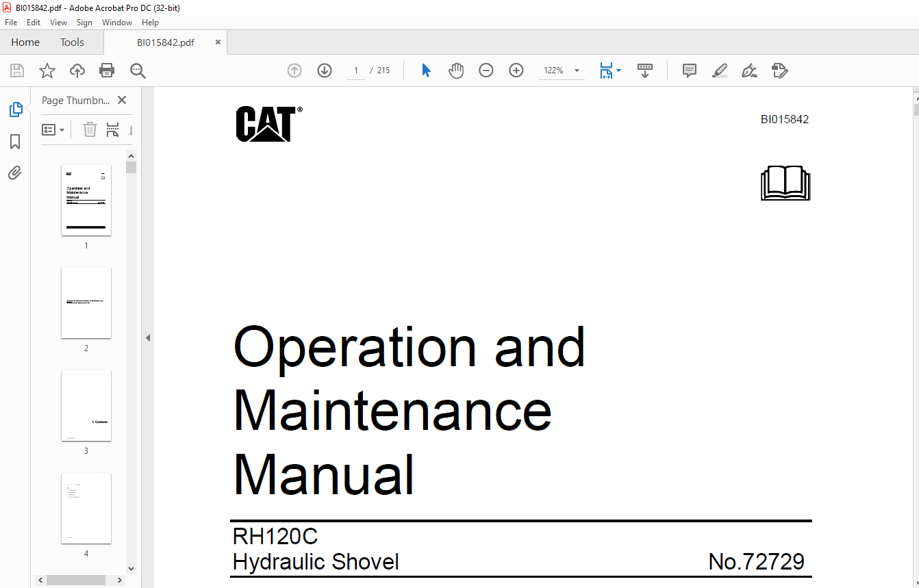This screenshot has width=919, height=588.
Task: Select page 2 thumbnail
Action: tap(86, 303)
